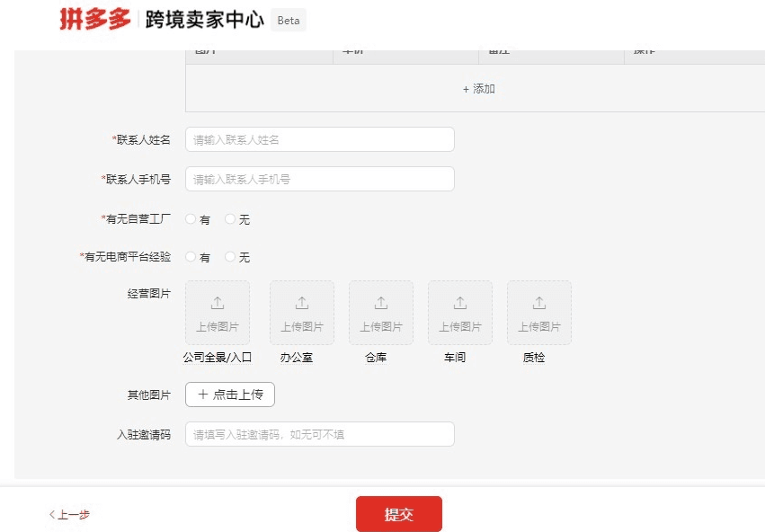Click the 入驻邀请码 entry field
765x532 pixels.
(319, 434)
